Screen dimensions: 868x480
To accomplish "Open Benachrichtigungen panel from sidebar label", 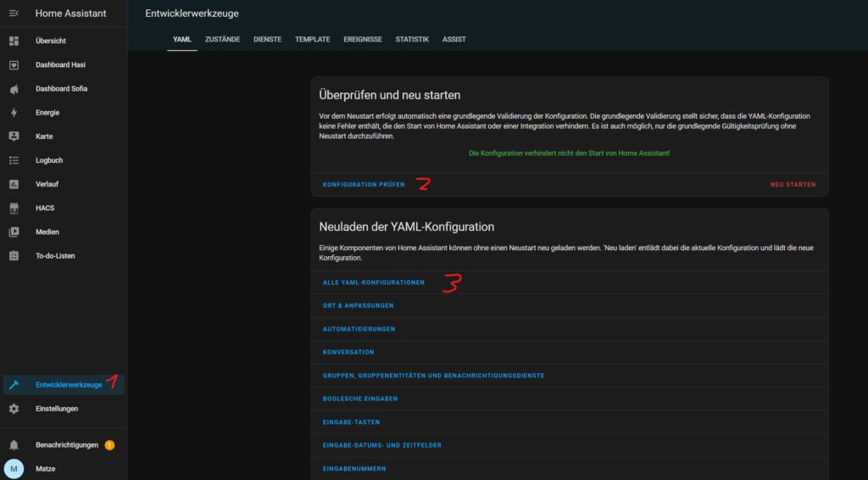I will tap(67, 445).
